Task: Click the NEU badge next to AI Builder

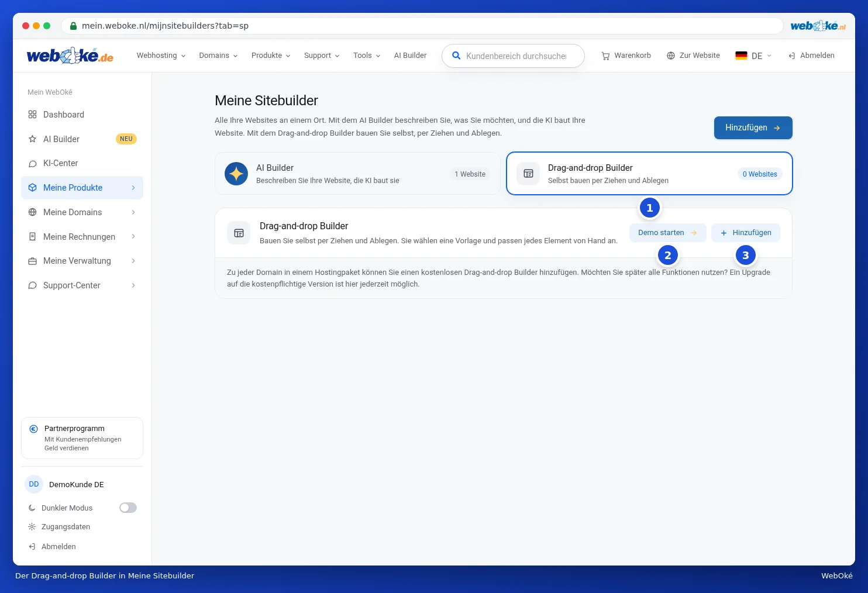Action: [x=126, y=139]
